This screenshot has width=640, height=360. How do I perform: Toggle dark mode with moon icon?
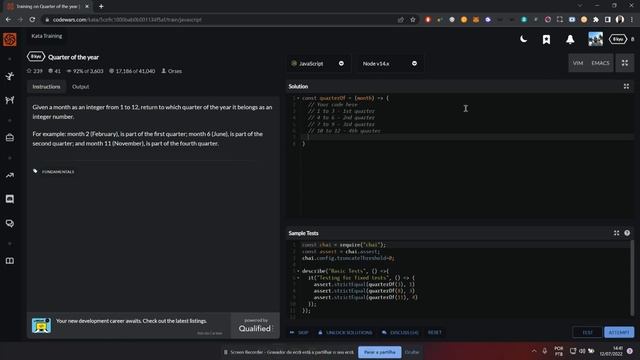point(524,39)
